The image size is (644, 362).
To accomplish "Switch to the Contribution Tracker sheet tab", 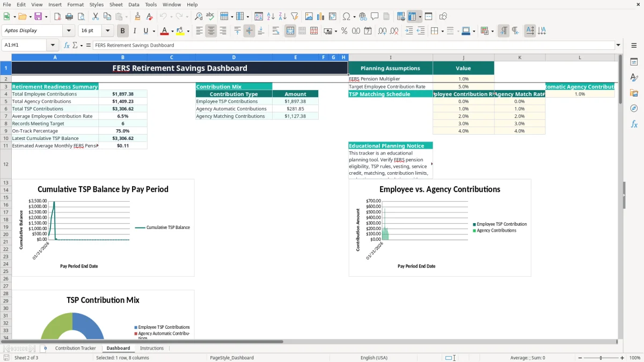I will [x=76, y=348].
